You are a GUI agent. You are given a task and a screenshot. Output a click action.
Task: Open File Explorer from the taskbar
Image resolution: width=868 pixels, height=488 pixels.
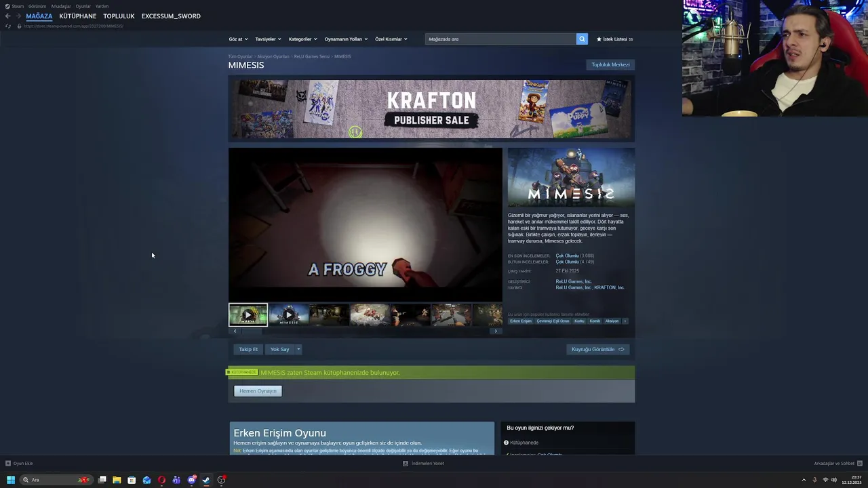pyautogui.click(x=117, y=480)
